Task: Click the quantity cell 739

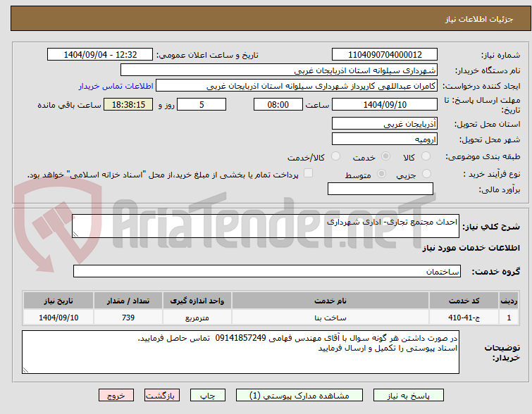Action: pos(128,318)
